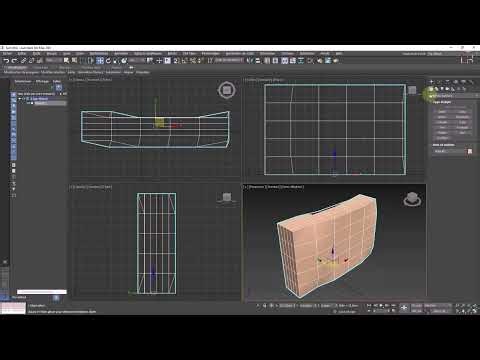Switch to the Hierarchy command panel tab
This screenshot has width=480, height=360.
[x=448, y=82]
